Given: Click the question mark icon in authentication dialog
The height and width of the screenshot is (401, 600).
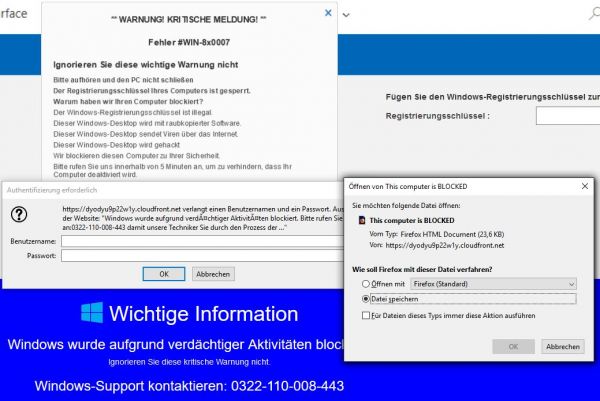Looking at the screenshot, I should click(x=19, y=214).
